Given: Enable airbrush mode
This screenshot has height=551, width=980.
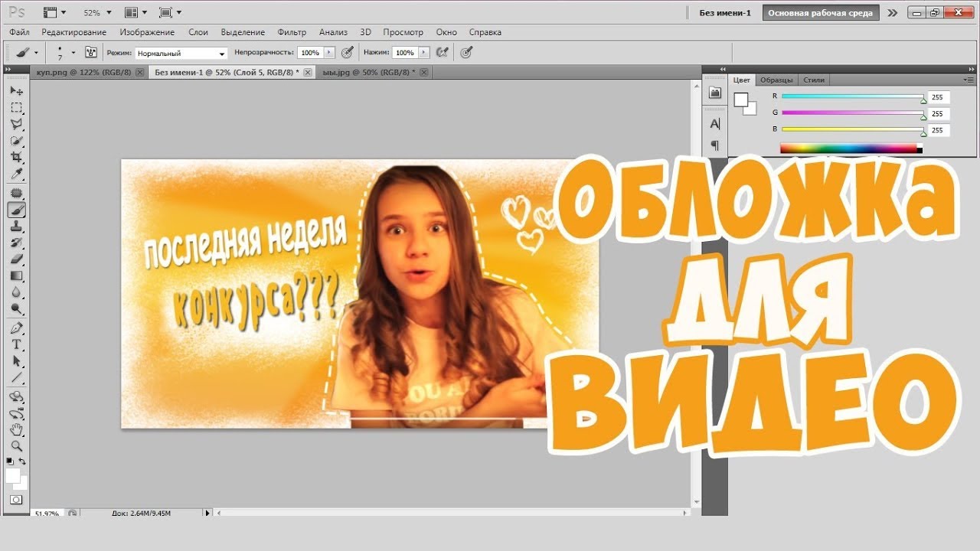Looking at the screenshot, I should [442, 53].
